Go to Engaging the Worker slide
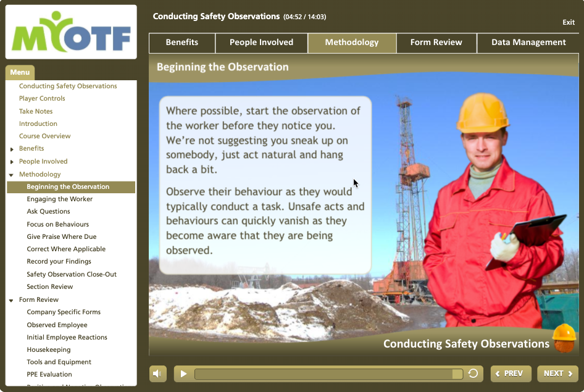The image size is (584, 392). (60, 199)
